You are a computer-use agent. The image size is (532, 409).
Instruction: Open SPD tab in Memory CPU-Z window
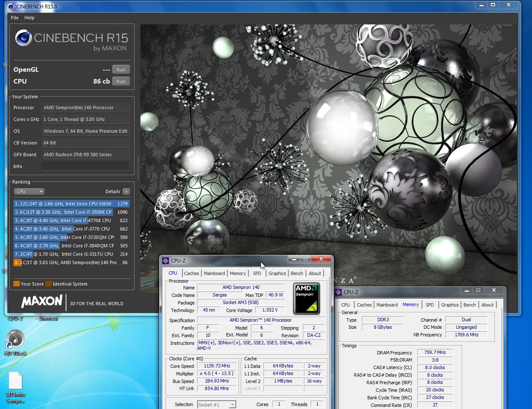430,305
